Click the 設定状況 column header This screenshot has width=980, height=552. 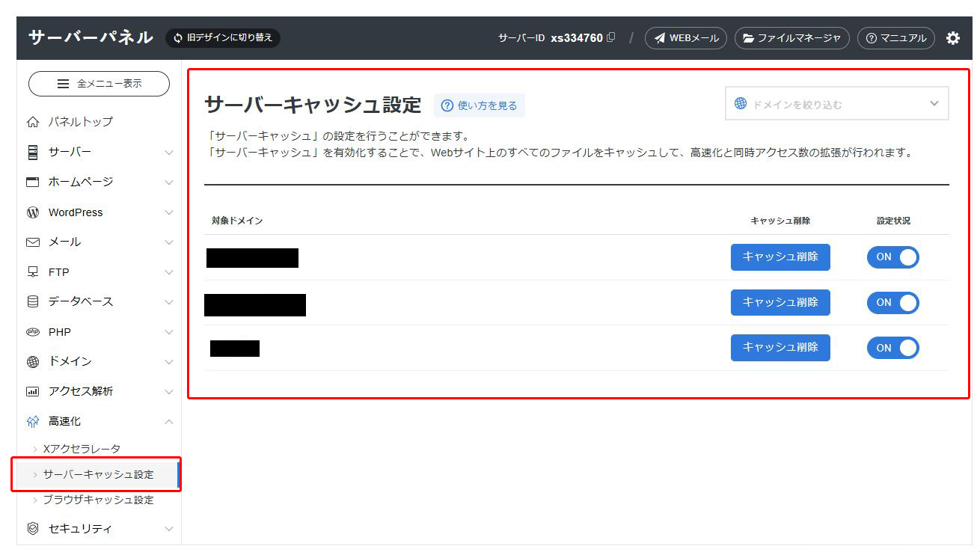click(893, 221)
